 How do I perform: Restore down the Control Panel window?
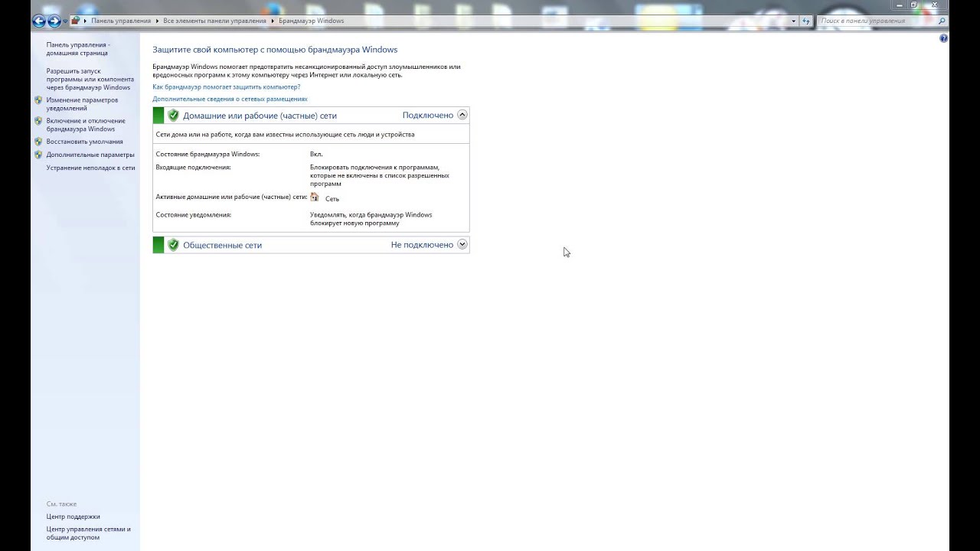[x=913, y=5]
